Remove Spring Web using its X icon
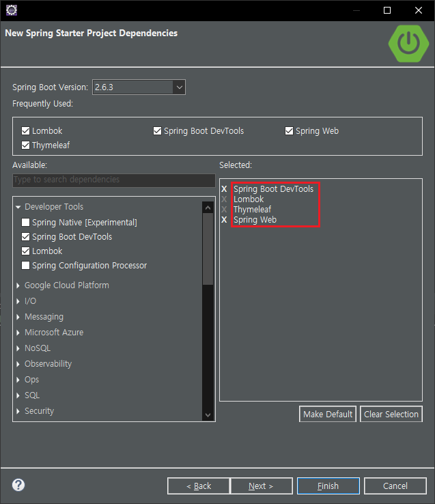Viewport: 435px width, 504px height. (224, 220)
